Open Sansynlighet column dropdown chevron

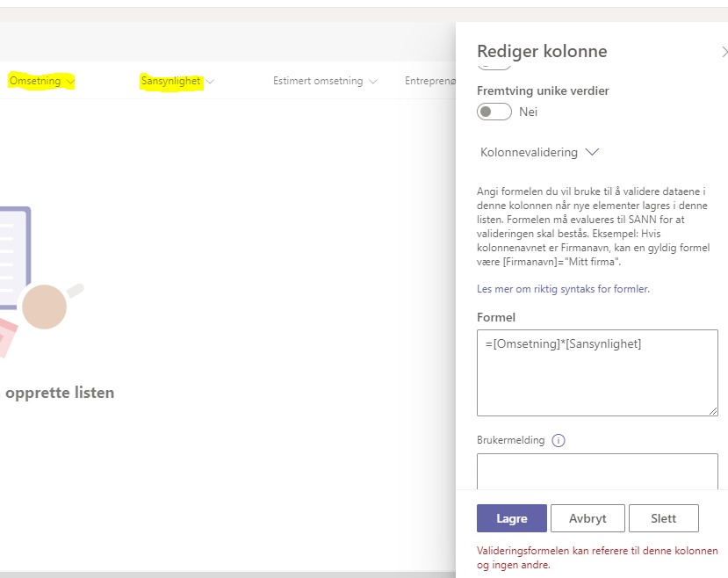point(210,82)
